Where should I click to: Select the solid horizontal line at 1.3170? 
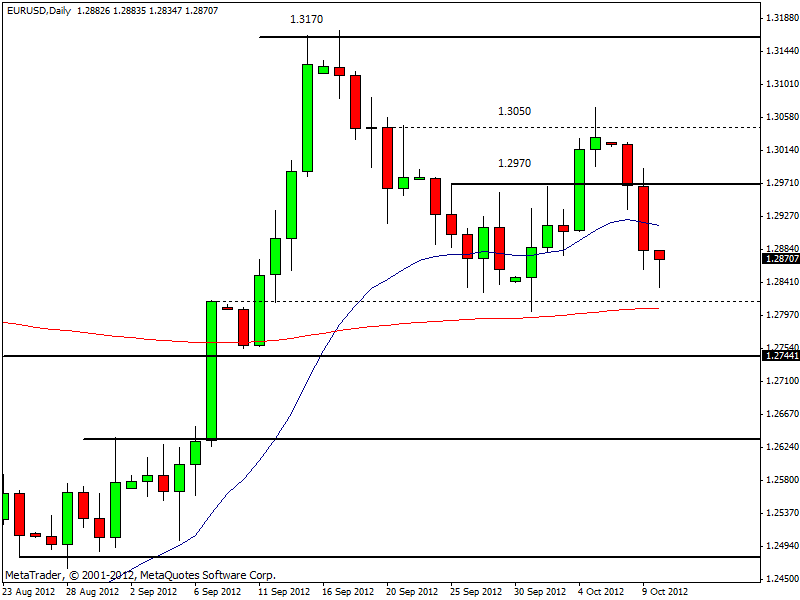click(x=500, y=37)
